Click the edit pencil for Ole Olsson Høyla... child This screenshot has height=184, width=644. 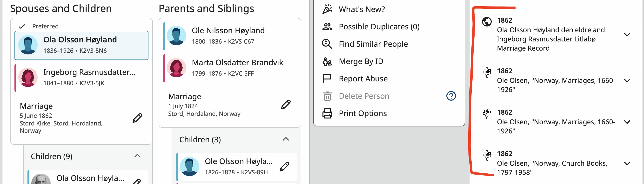point(284,166)
